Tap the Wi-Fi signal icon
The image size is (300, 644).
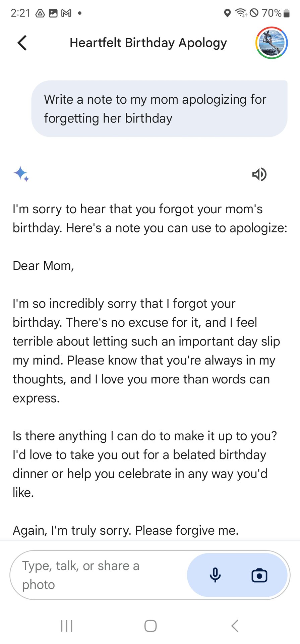pos(241,13)
